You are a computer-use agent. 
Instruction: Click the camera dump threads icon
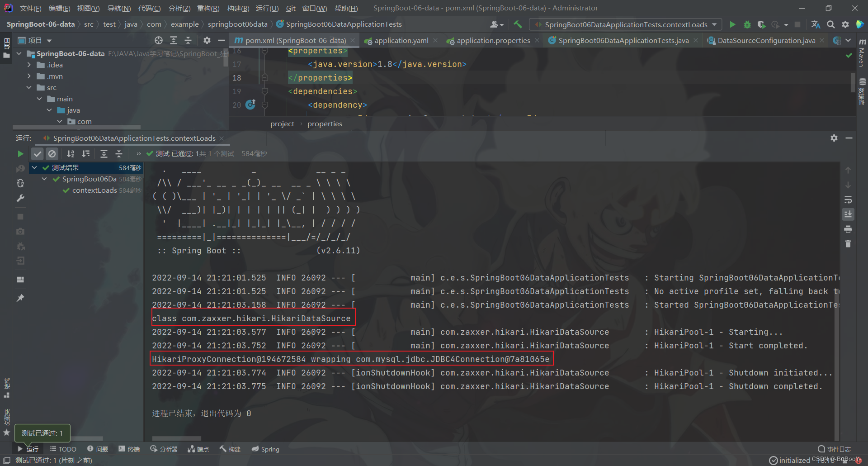pyautogui.click(x=20, y=231)
